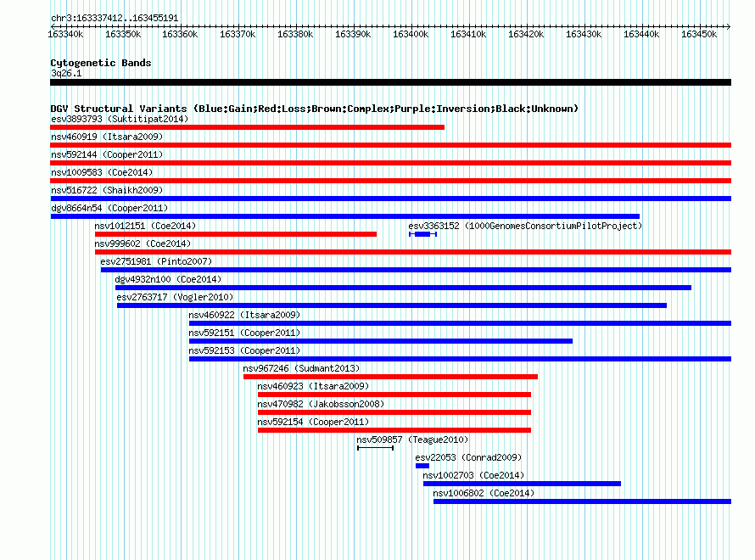Select the dgv8664n54 blue gain bar
Screen dimensions: 755x560
click(x=345, y=216)
